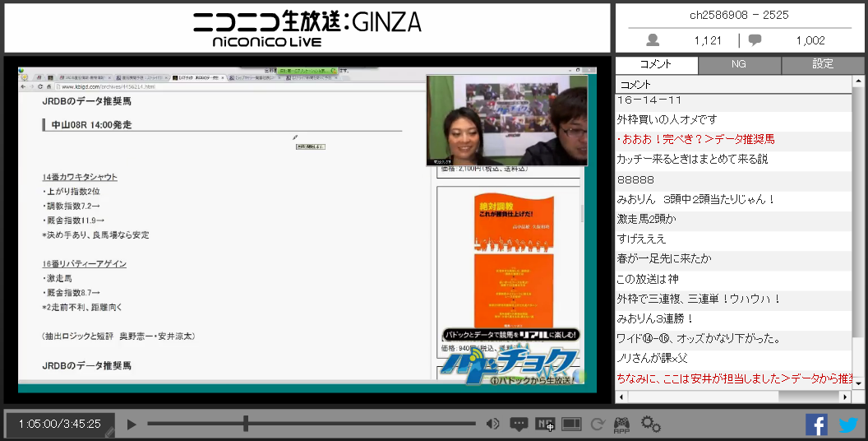Select comment 'ノリさんが課×父'

(733, 359)
